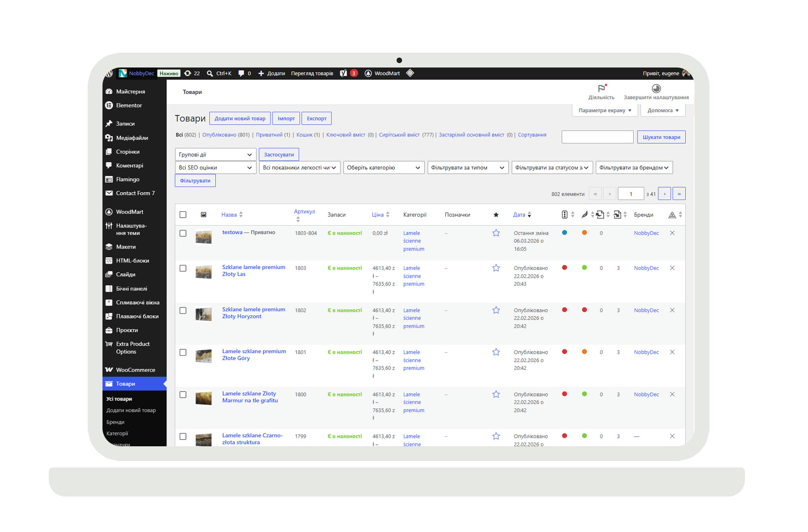808x532 pixels.
Task: Click the blue SEO dot in testowa row
Action: (565, 233)
